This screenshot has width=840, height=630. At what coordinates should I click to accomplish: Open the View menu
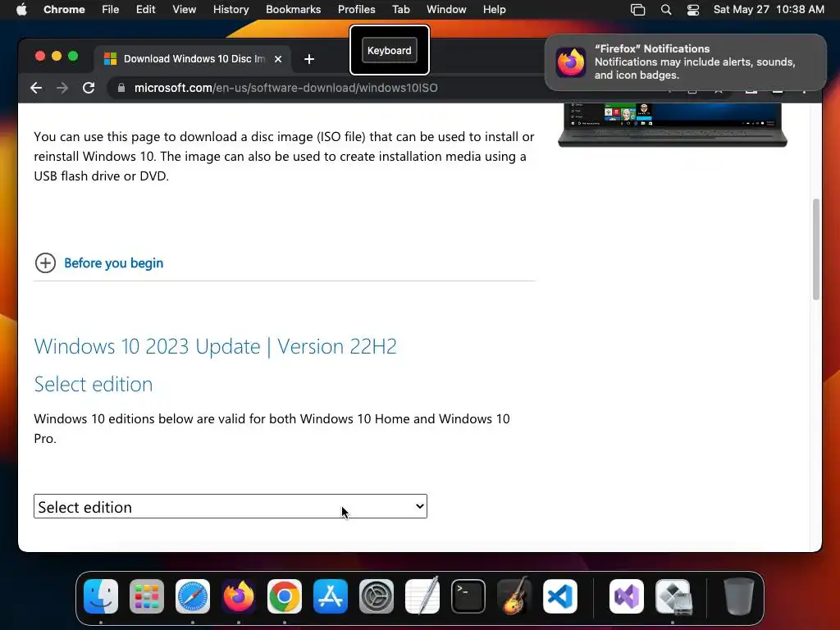coord(185,10)
